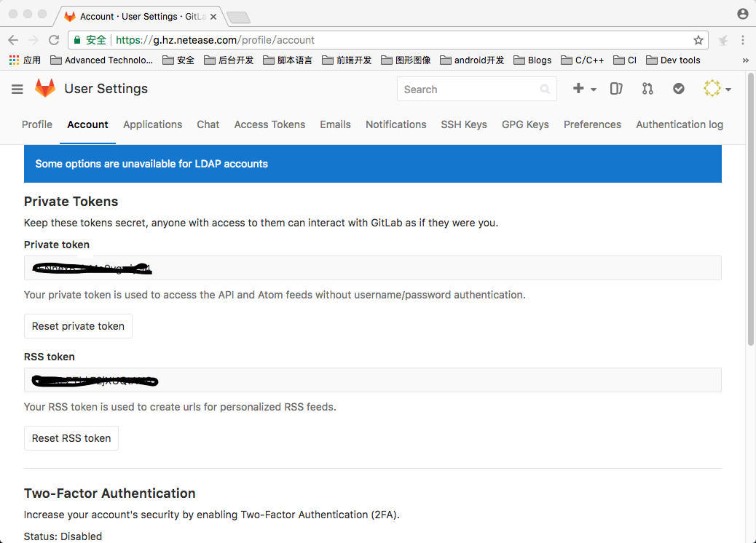Click the LDAP accounts notice banner
756x543 pixels.
tap(373, 164)
